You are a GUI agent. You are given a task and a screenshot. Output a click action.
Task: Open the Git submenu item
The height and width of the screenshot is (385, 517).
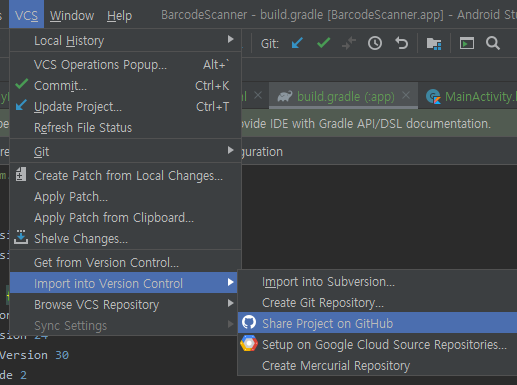125,152
